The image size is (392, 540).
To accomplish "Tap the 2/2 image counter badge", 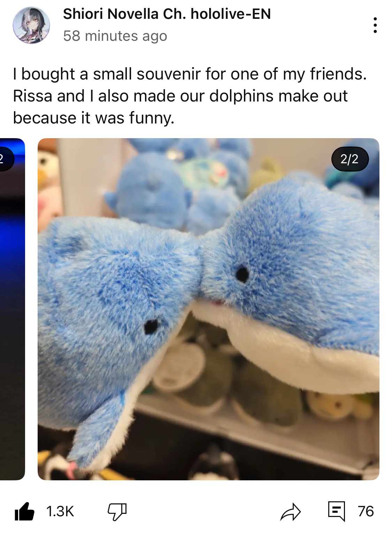I will pyautogui.click(x=349, y=159).
